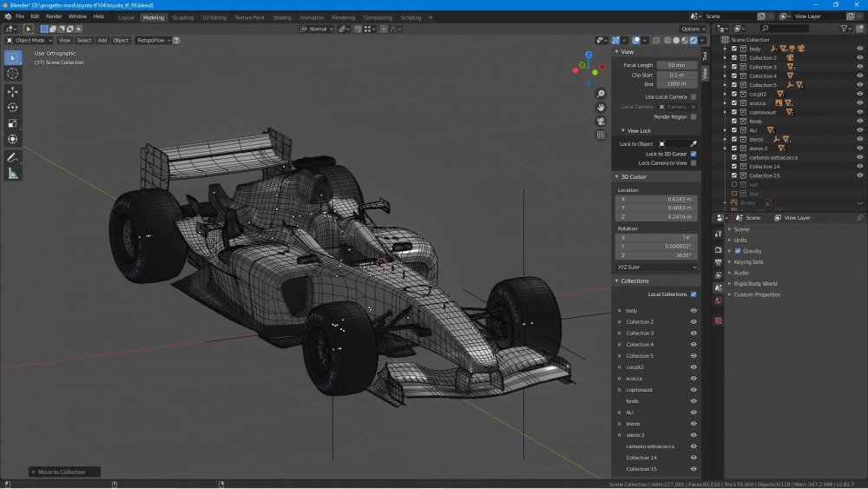Select the Measure ruler tool
868x489 pixels.
(x=13, y=174)
